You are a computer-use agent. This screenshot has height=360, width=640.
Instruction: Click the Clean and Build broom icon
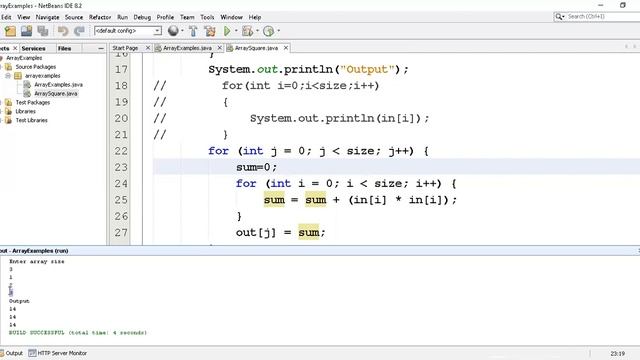(210, 31)
